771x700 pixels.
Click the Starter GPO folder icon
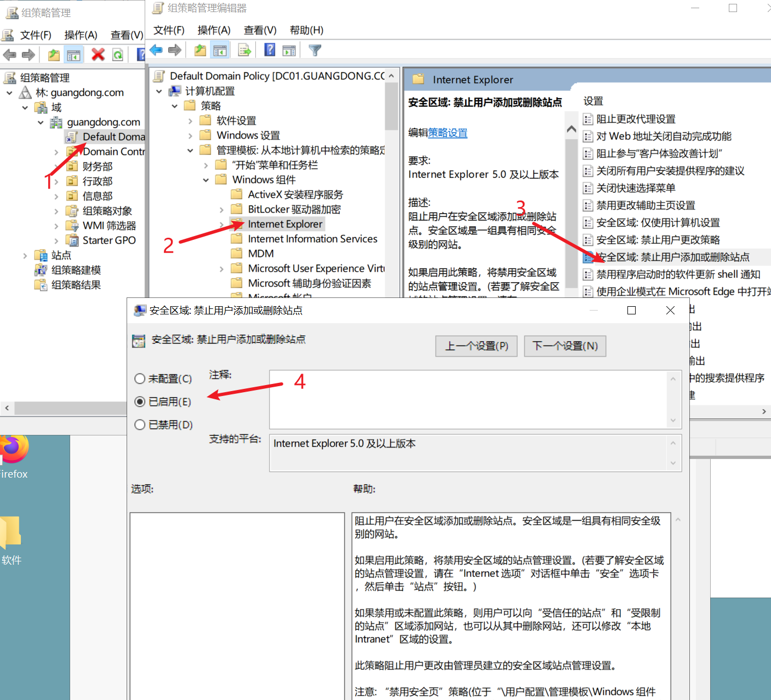pos(72,240)
